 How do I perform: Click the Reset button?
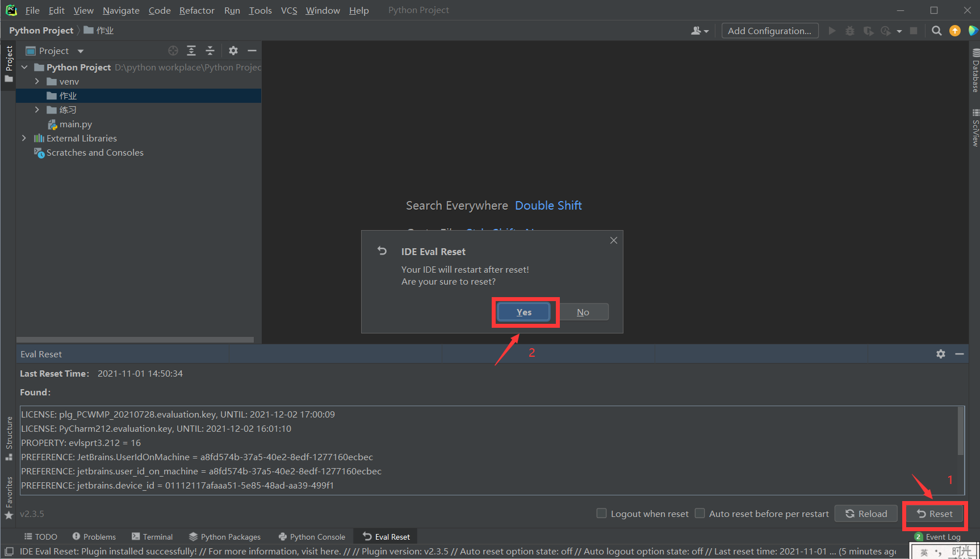[x=935, y=514]
